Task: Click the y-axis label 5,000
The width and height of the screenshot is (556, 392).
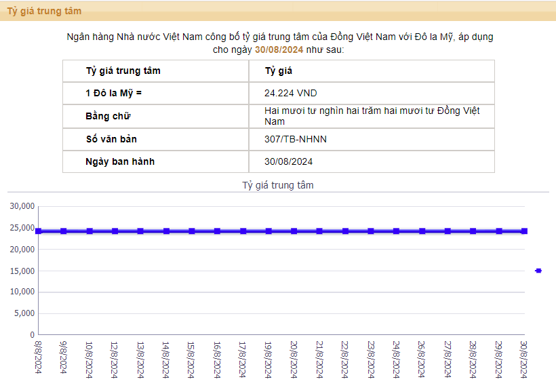Action: click(24, 313)
